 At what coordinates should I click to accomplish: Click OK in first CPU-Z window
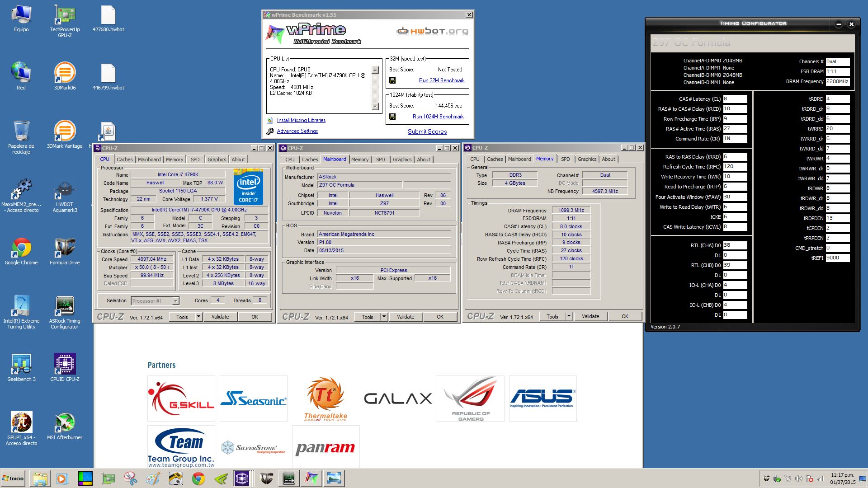[x=255, y=317]
